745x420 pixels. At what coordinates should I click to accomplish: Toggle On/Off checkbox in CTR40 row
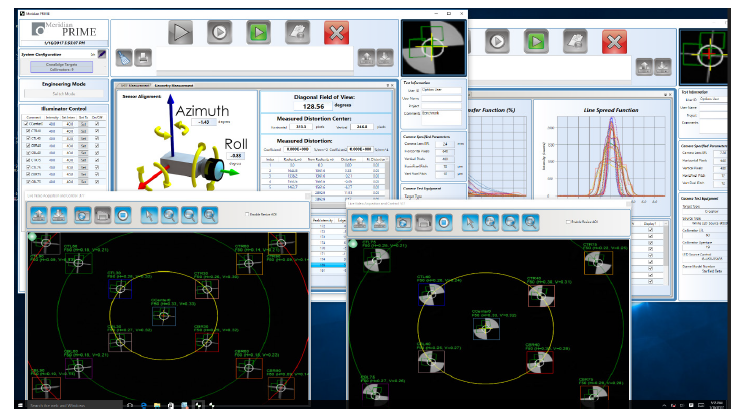(x=97, y=131)
